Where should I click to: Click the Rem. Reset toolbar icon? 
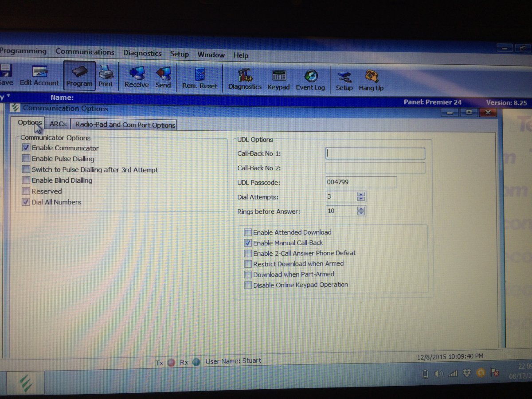click(x=200, y=77)
